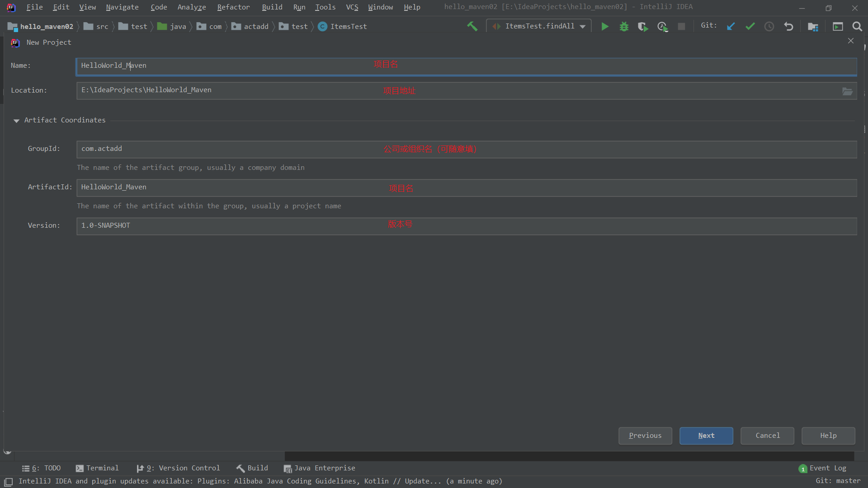Open the Git master branch selector
Screen dimensions: 868x488
838,481
